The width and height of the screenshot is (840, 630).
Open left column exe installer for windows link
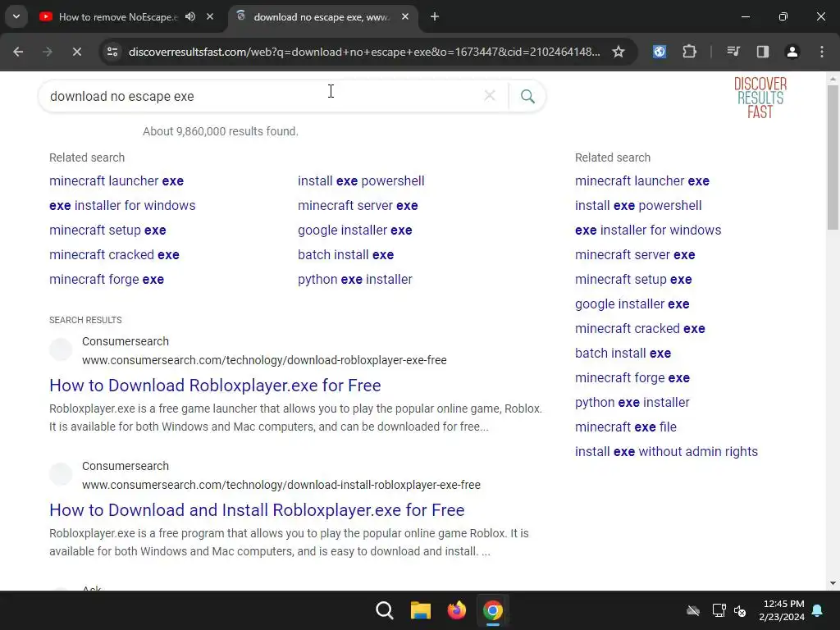click(122, 206)
